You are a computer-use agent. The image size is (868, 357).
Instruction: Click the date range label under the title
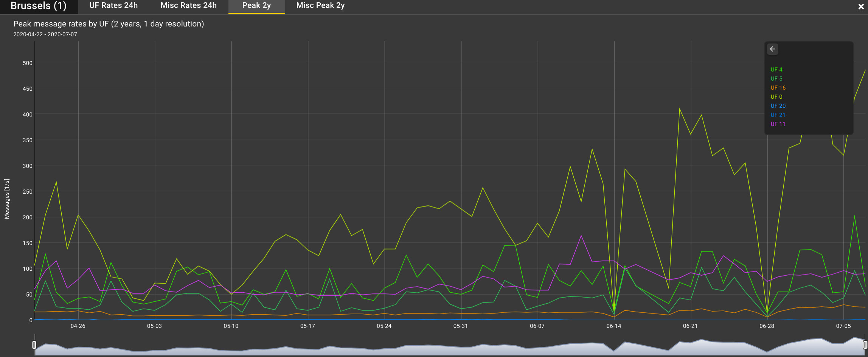[45, 34]
